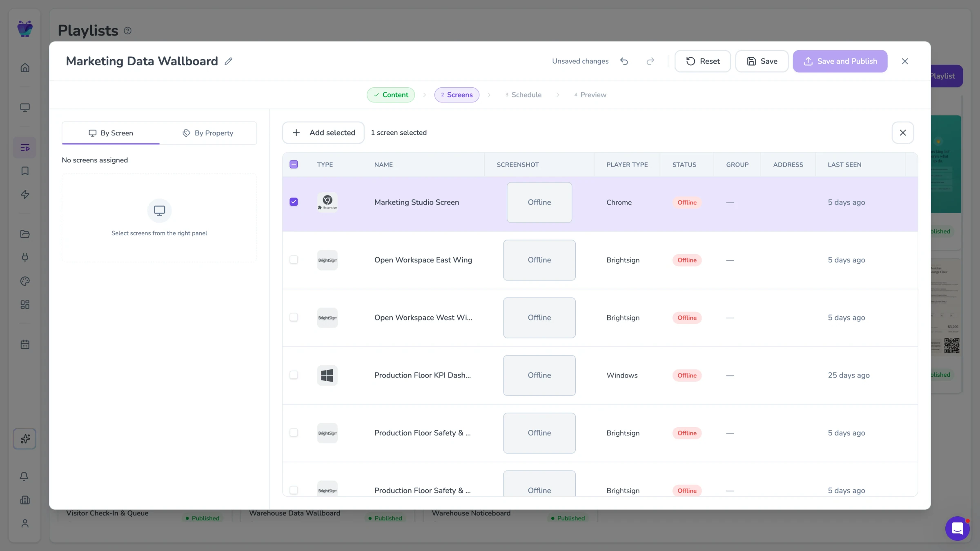Clear the screen selection with X
The width and height of the screenshot is (980, 551).
click(x=902, y=133)
